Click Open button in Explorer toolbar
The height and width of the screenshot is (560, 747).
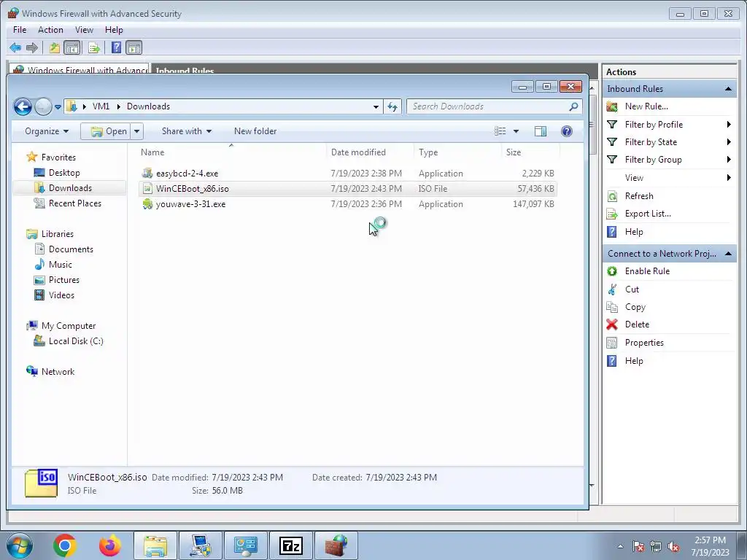(x=106, y=131)
